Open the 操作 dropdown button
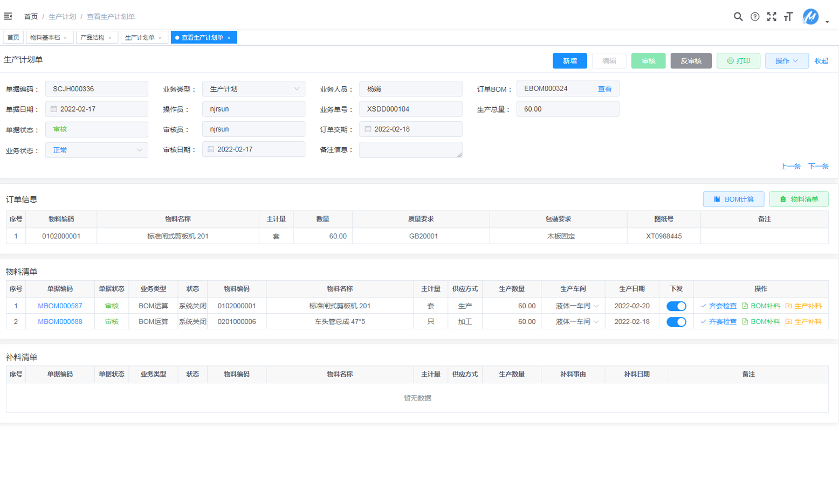 click(786, 61)
